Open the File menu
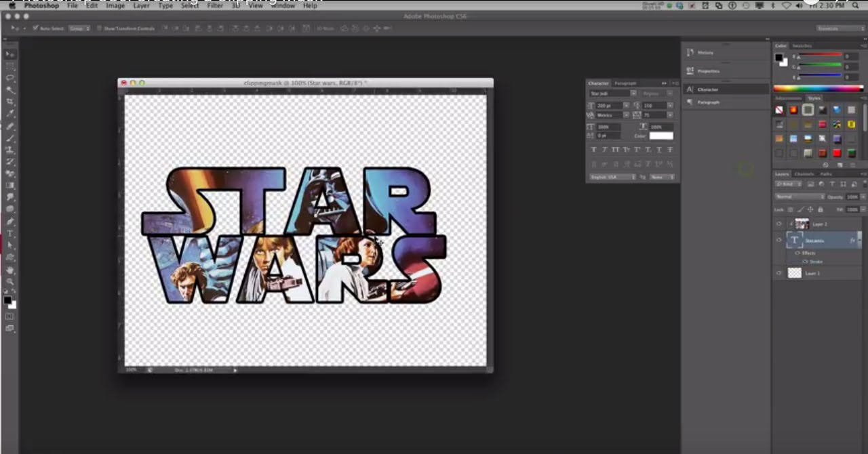 tap(72, 5)
